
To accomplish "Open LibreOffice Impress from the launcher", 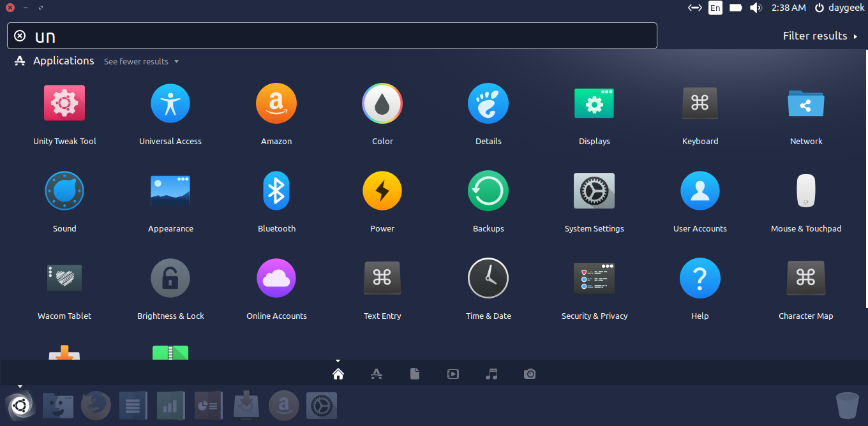I will point(209,406).
